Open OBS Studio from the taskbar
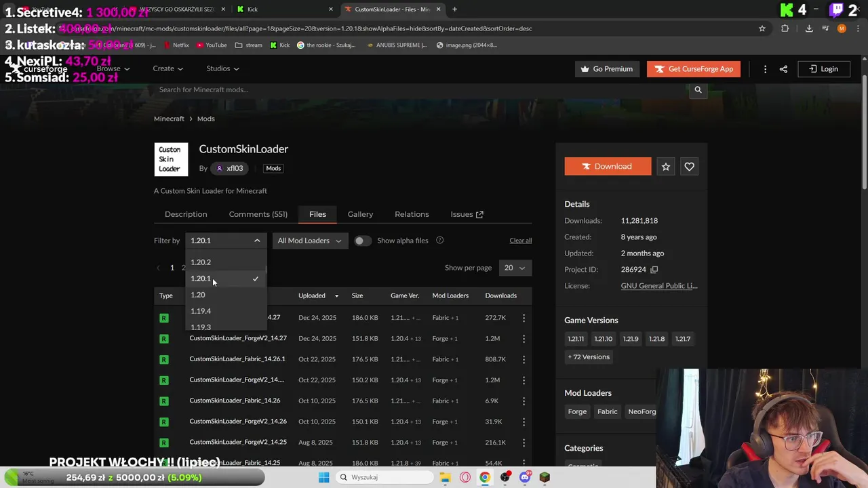 (x=505, y=477)
